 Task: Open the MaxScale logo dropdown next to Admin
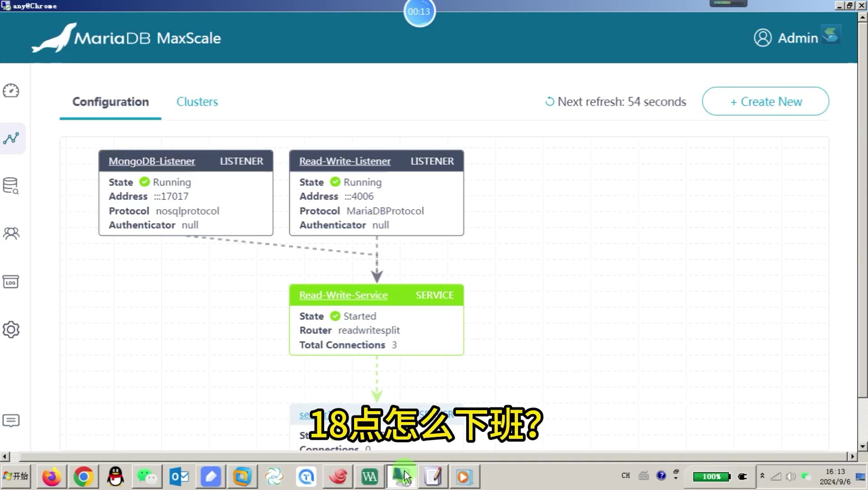click(x=832, y=34)
